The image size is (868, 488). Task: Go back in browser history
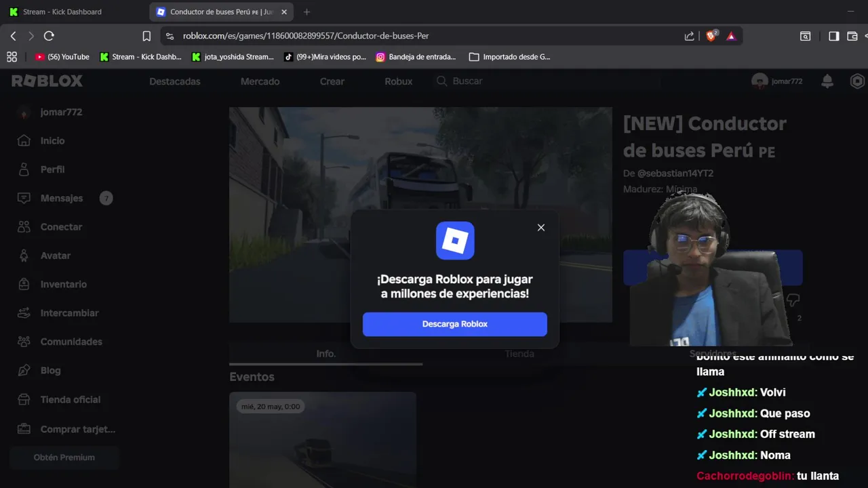[x=13, y=36]
